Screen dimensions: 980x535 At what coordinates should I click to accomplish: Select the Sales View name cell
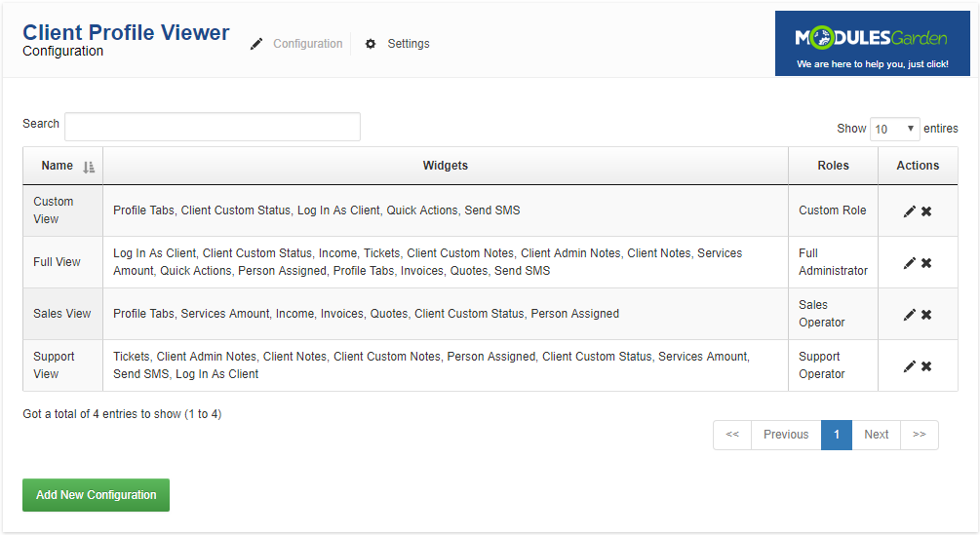pos(62,314)
